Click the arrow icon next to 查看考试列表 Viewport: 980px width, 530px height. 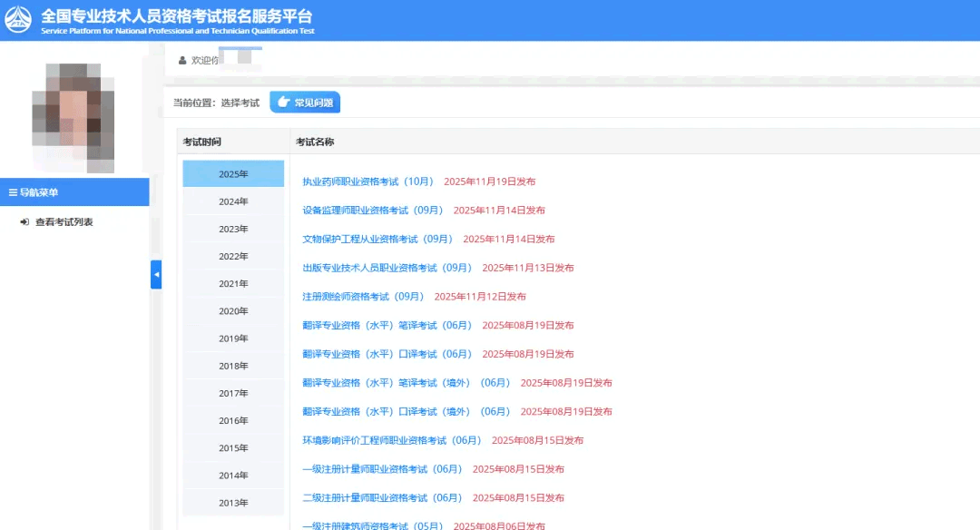pos(24,222)
